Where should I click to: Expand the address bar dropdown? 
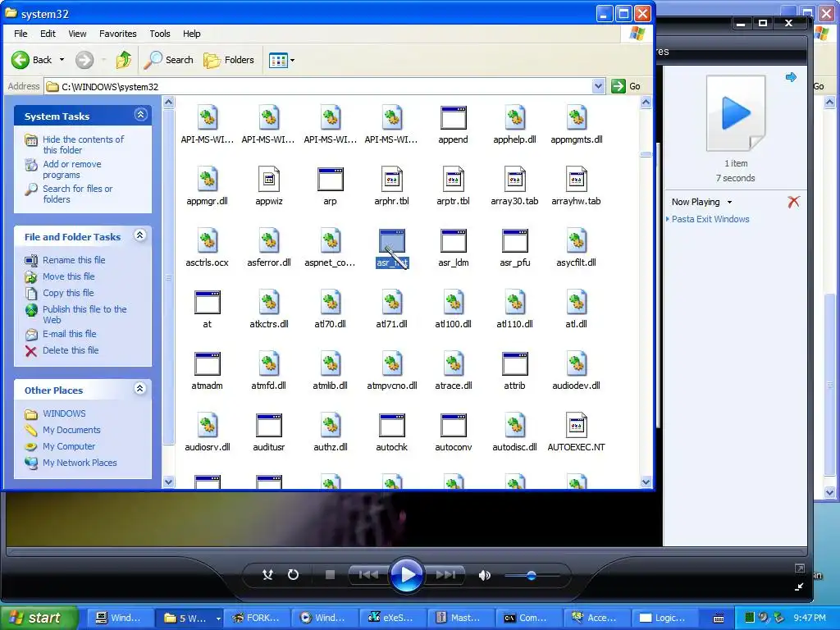(598, 86)
